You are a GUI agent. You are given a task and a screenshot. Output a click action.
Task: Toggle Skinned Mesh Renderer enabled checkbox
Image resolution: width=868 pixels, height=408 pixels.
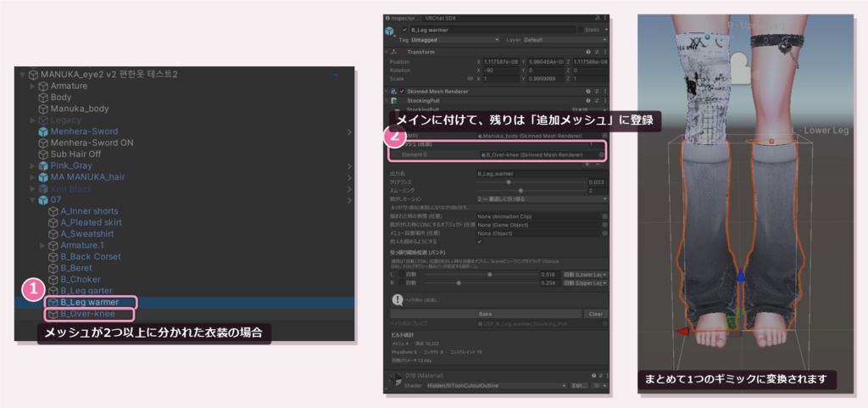(x=402, y=91)
